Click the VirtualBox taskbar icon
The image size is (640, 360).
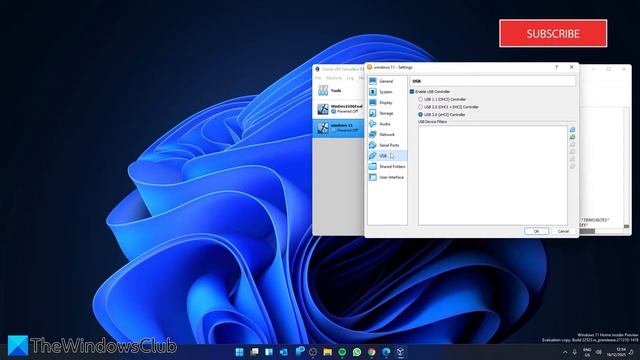coord(401,352)
